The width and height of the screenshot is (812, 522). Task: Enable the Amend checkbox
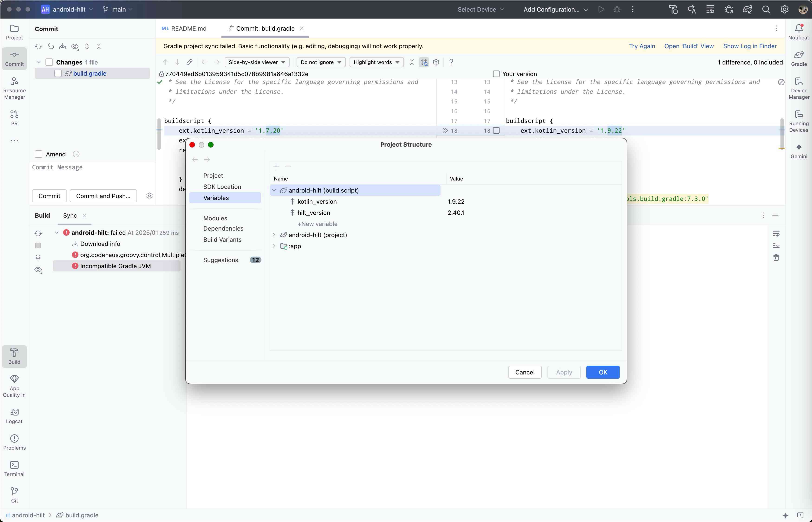tap(39, 154)
